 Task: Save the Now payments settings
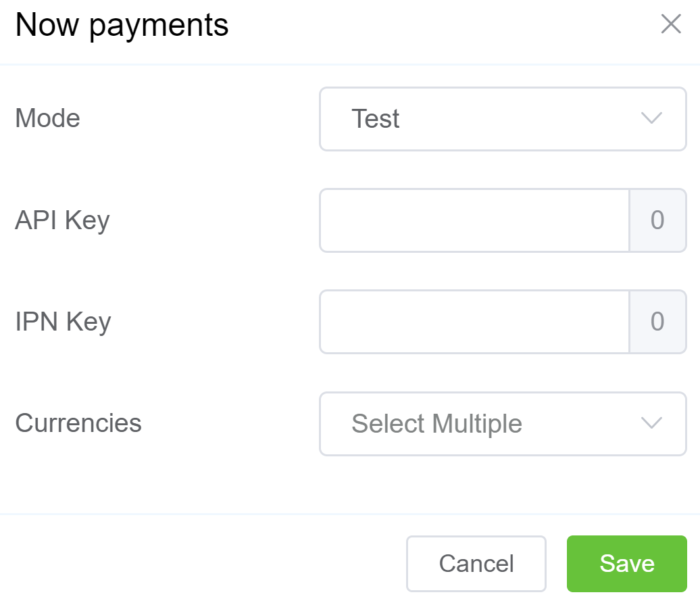point(626,563)
